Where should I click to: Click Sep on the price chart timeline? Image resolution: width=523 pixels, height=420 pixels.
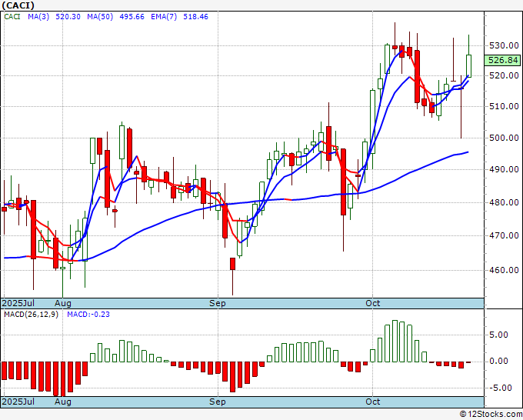click(x=218, y=303)
